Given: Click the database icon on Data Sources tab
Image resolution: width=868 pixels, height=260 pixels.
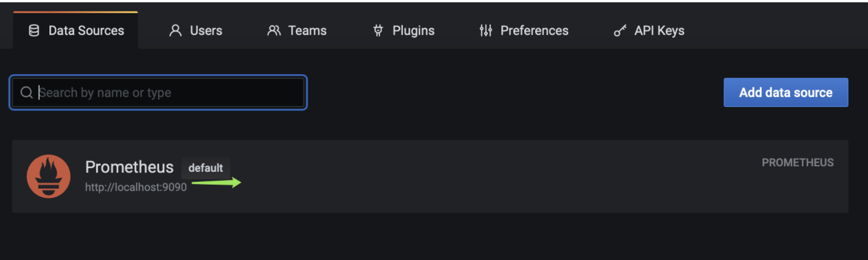Looking at the screenshot, I should point(34,30).
